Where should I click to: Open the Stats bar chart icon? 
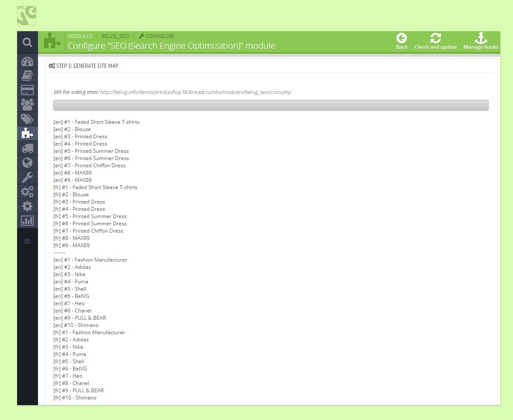[27, 221]
